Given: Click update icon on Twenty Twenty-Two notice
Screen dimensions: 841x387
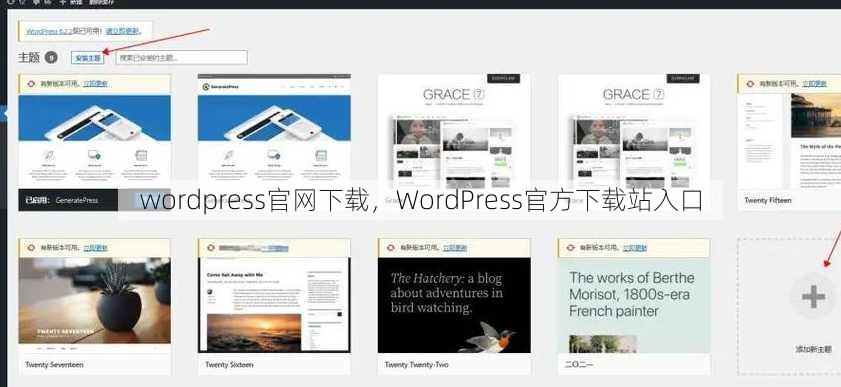Looking at the screenshot, I should [x=390, y=248].
